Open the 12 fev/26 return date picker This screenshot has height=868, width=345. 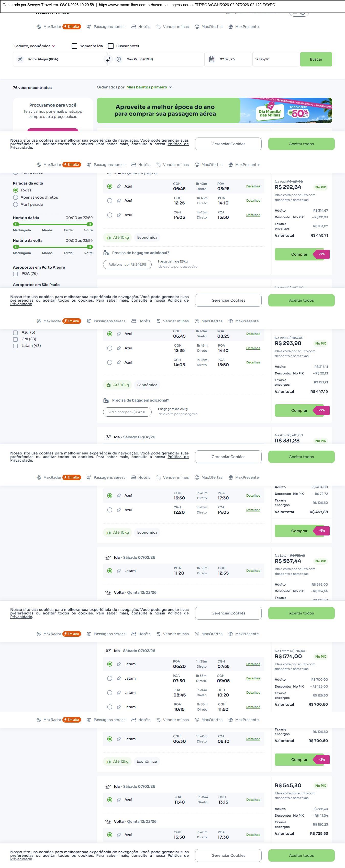point(275,59)
